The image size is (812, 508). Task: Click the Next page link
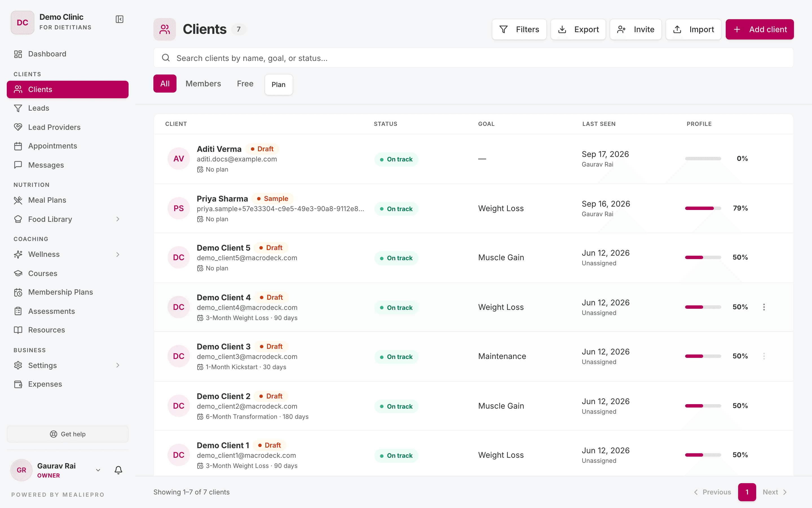click(775, 492)
